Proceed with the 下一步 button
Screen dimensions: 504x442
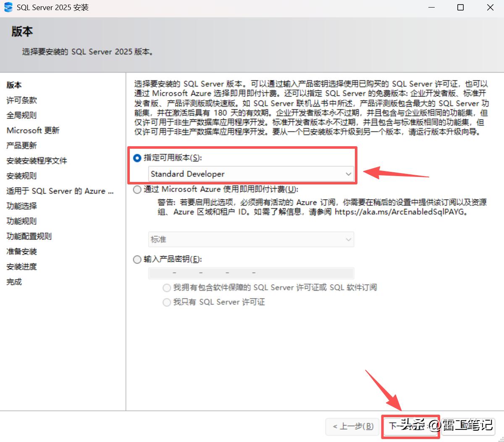pyautogui.click(x=410, y=426)
